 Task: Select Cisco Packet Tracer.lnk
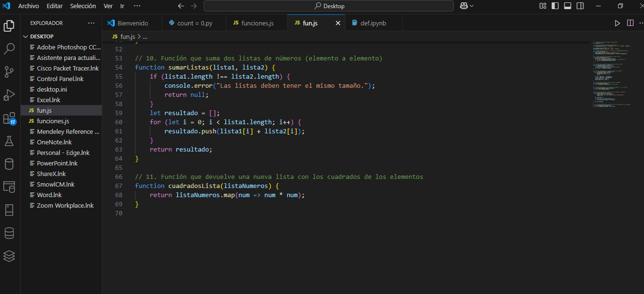[x=61, y=68]
